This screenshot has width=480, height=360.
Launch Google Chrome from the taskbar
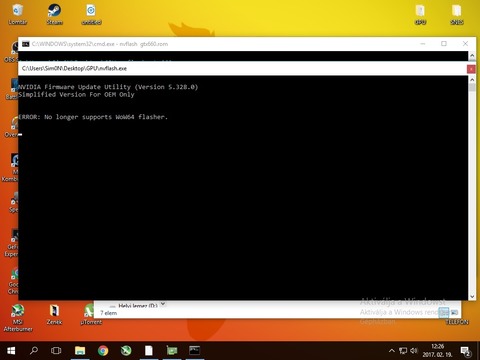103,351
